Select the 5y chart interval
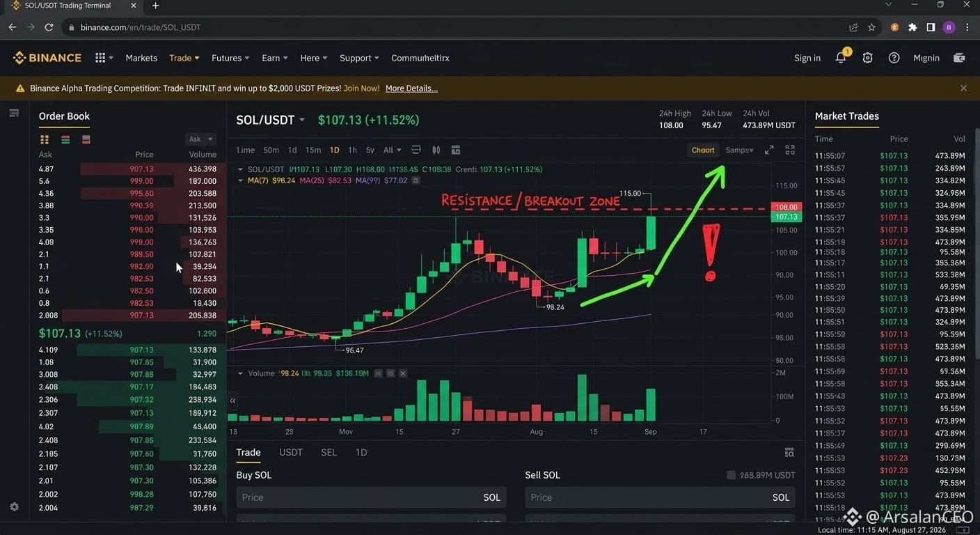Screen dimensions: 980x535 [370, 150]
